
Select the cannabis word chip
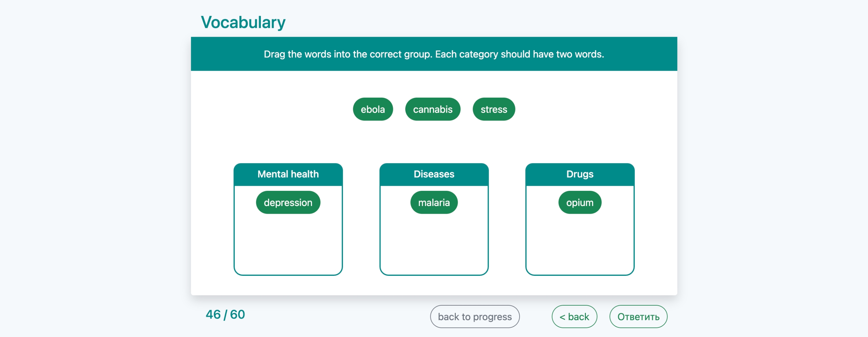pyautogui.click(x=433, y=109)
